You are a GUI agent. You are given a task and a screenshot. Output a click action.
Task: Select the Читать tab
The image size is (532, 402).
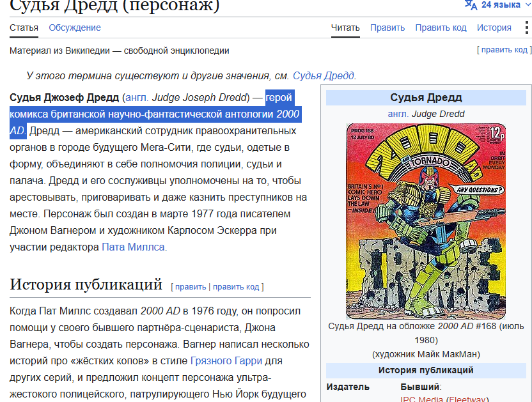tap(345, 27)
